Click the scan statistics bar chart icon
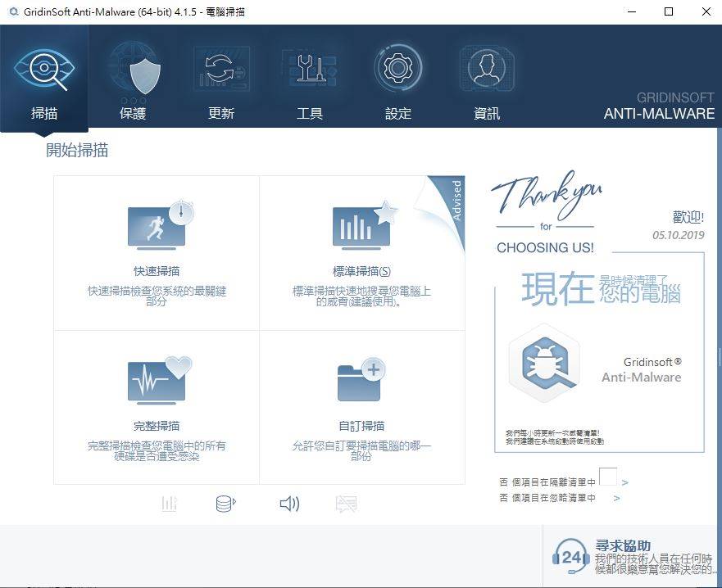This screenshot has height=588, width=722. pos(169,504)
